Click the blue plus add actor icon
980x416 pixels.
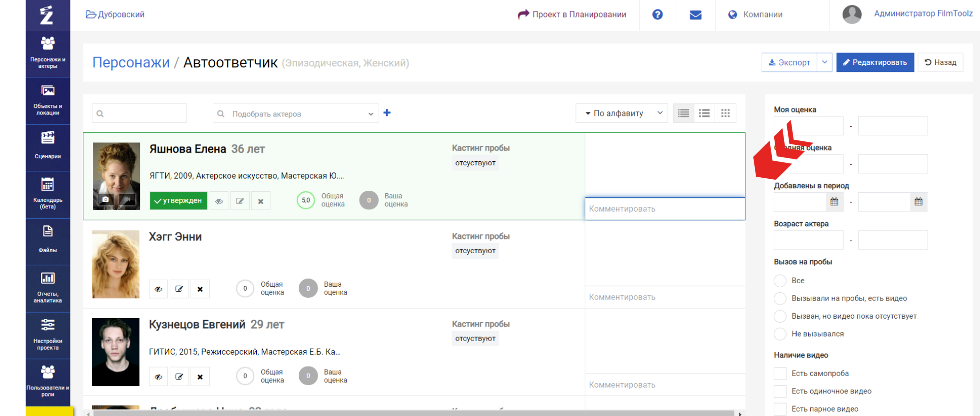click(387, 113)
